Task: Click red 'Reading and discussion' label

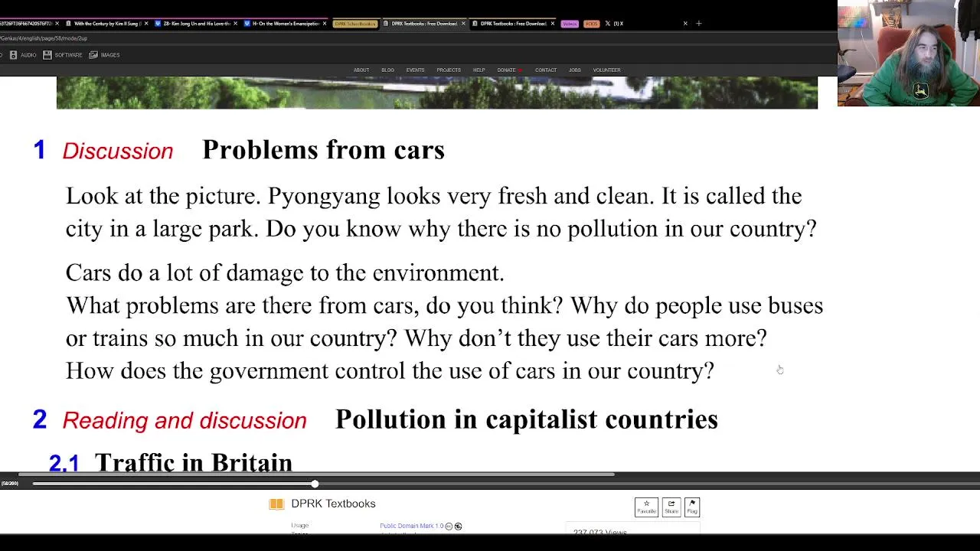Action: pyautogui.click(x=185, y=421)
